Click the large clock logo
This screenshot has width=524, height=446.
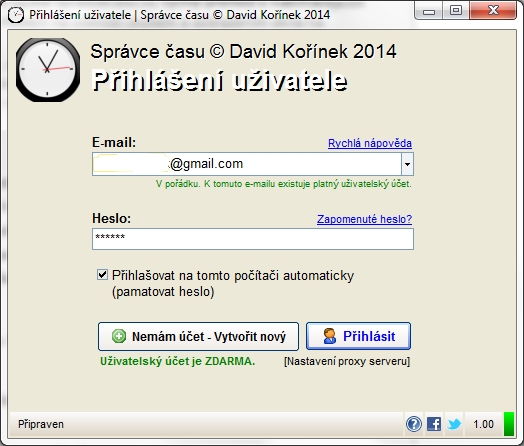click(x=48, y=70)
